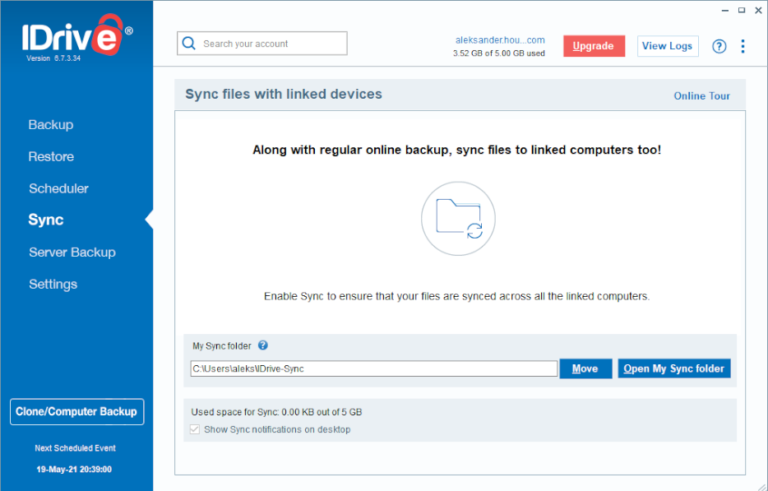Open the Online Tour link
The width and height of the screenshot is (768, 491).
(x=702, y=96)
